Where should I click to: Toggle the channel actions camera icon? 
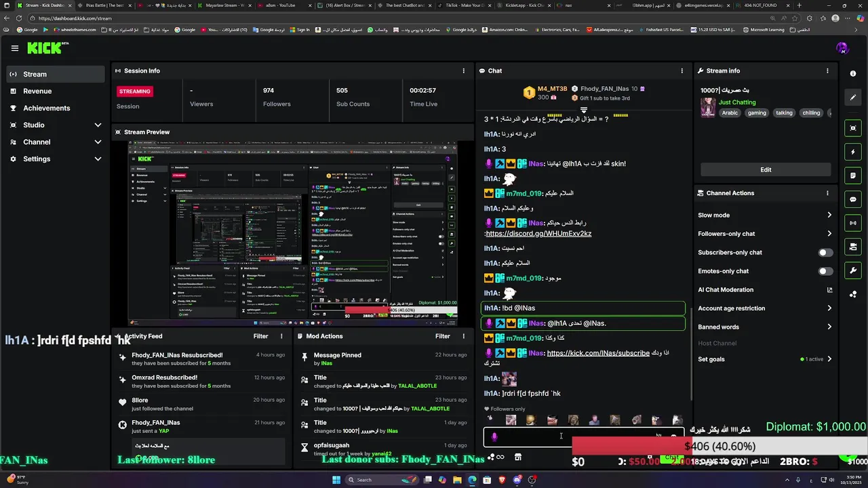click(x=853, y=247)
